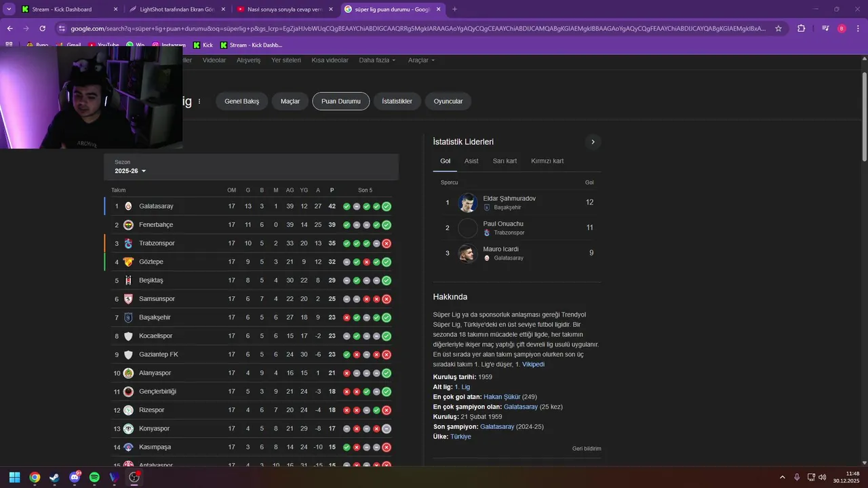Expand İstatistik Liderleri with the arrow

coord(593,142)
